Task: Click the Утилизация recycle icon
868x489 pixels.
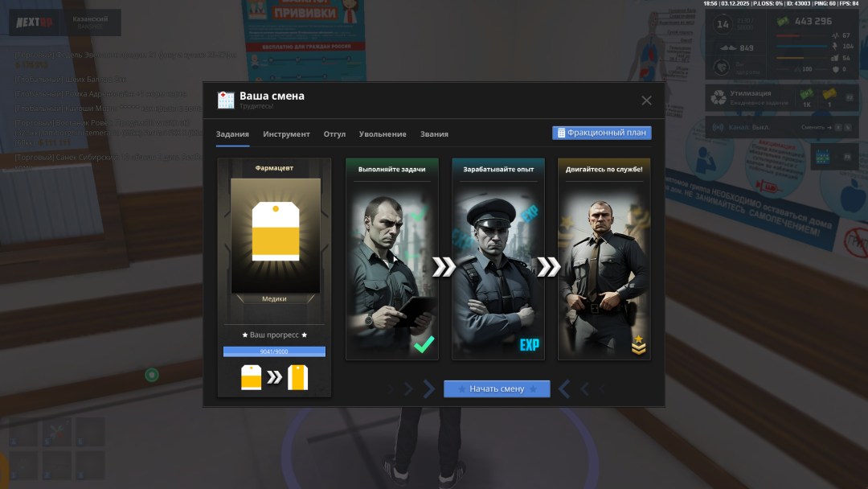Action: coord(719,99)
